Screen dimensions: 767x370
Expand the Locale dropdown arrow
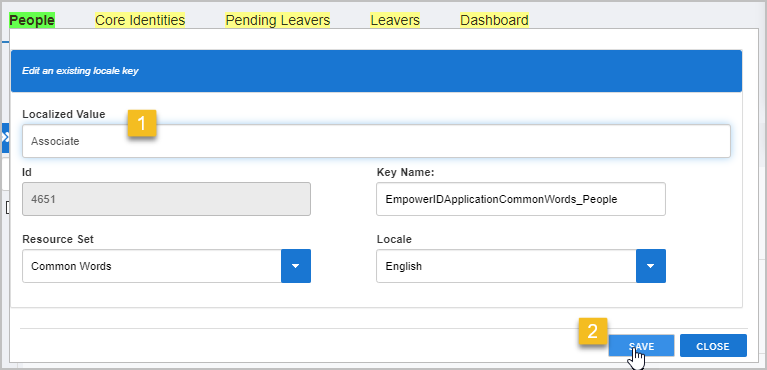651,266
